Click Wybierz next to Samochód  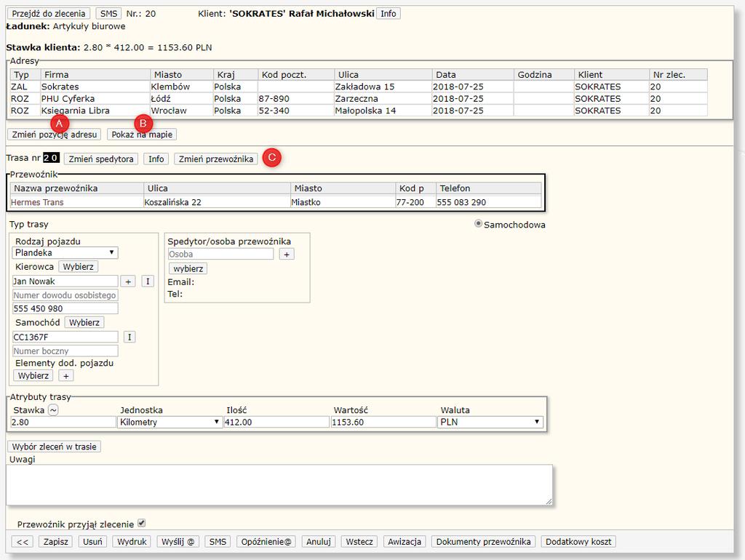[84, 323]
